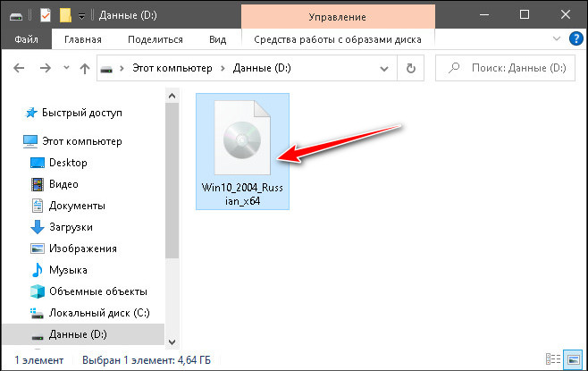
Task: Open Help with the blue question icon
Action: coord(576,38)
